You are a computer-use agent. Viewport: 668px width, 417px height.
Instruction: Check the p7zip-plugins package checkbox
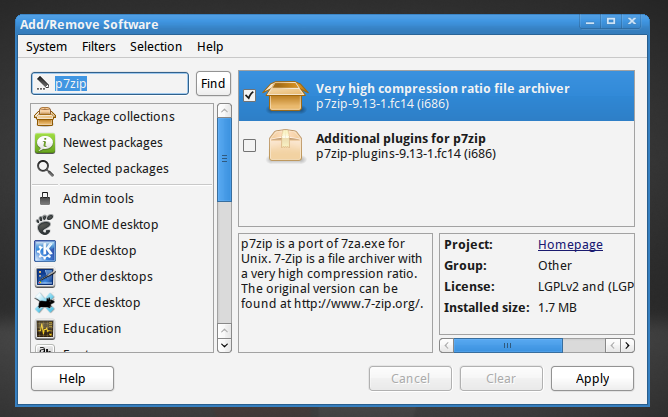pos(250,146)
